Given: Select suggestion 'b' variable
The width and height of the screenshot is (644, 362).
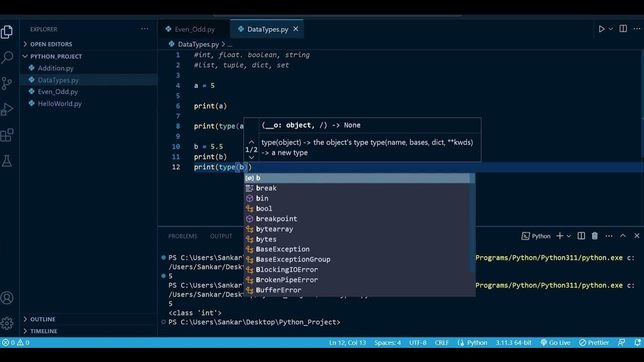Looking at the screenshot, I should (x=357, y=178).
